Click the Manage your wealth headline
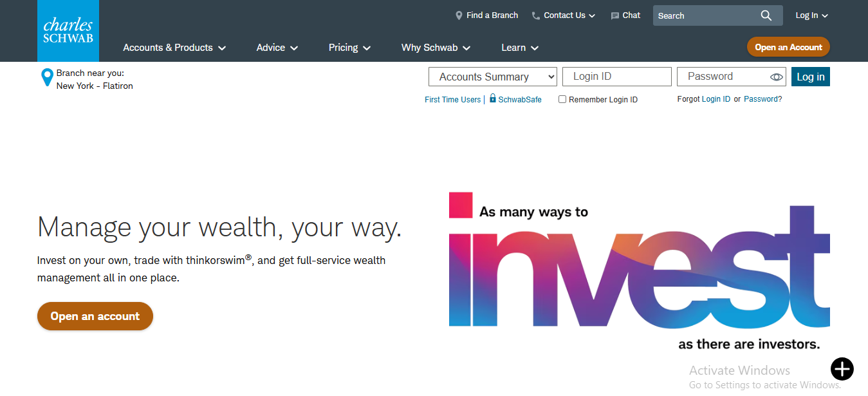Screen dimensions: 868x396 point(219,227)
